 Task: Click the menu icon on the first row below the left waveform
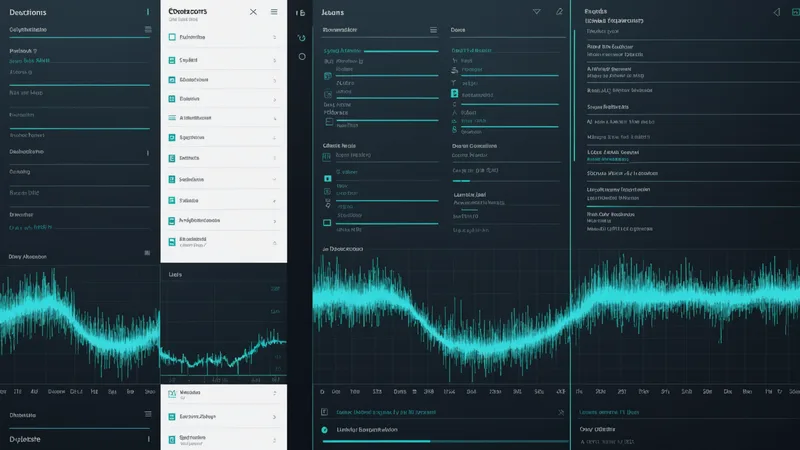tap(148, 414)
